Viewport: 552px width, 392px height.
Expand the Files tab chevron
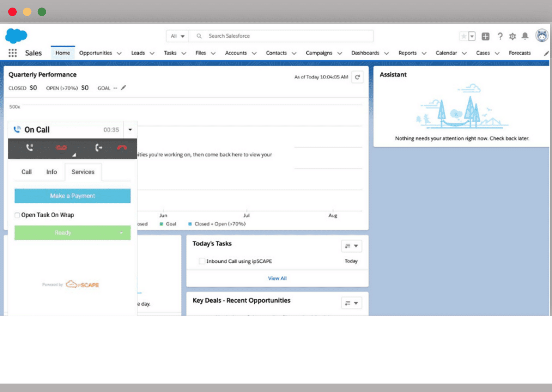click(213, 53)
